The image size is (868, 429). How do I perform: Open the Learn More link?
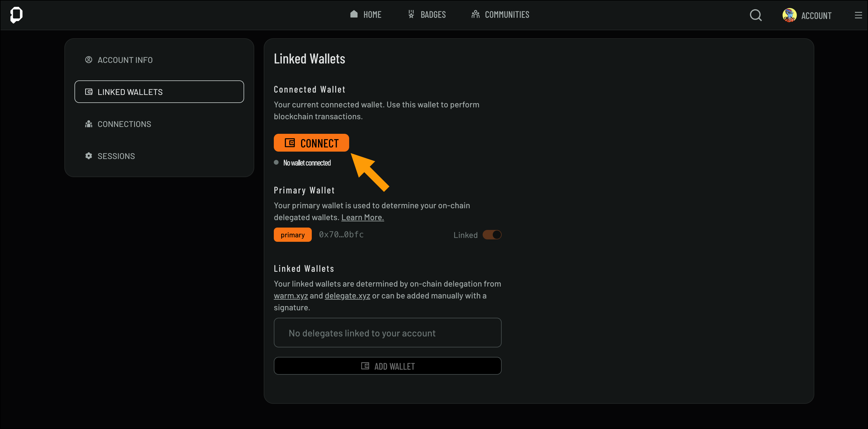[x=362, y=217]
